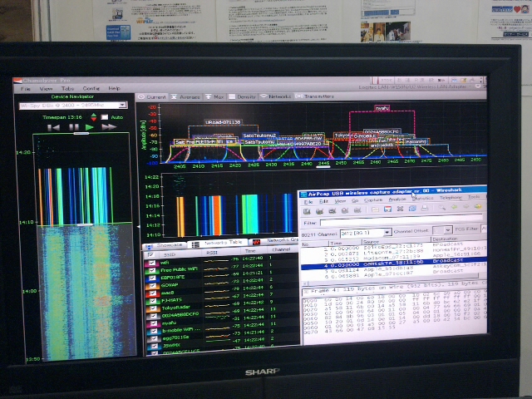Toggle the Auto timespan checkbox

(x=105, y=117)
